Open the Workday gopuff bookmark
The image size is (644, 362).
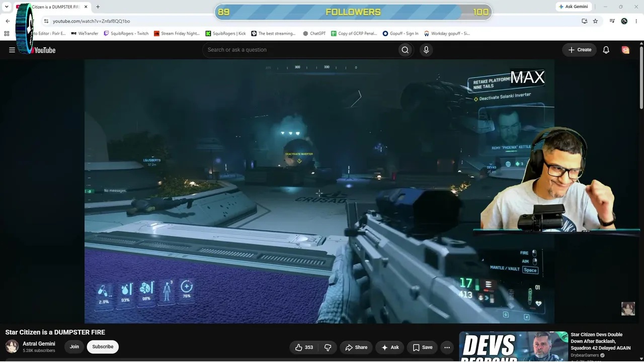point(447,34)
